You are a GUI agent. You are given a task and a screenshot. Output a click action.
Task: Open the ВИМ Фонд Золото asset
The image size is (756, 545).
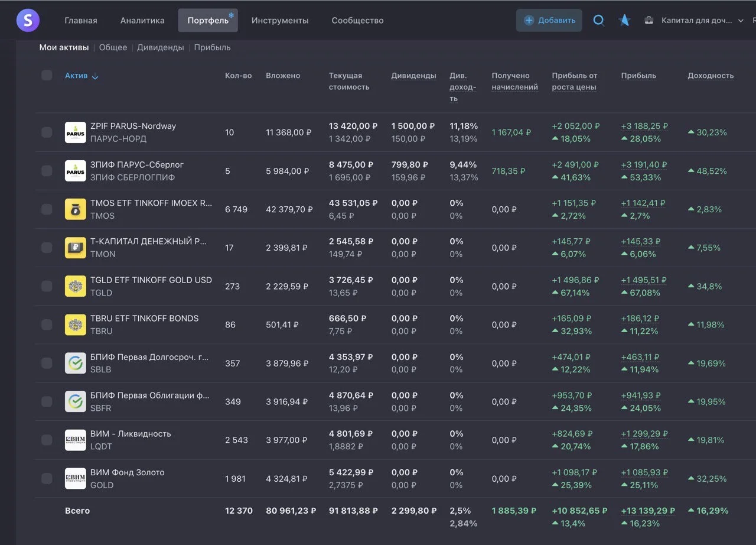coord(128,472)
